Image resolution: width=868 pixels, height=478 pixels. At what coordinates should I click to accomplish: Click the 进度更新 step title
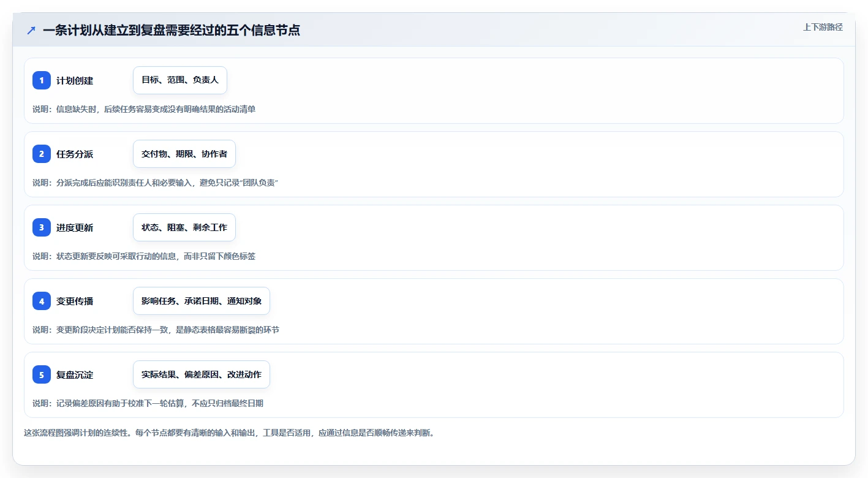(75, 227)
